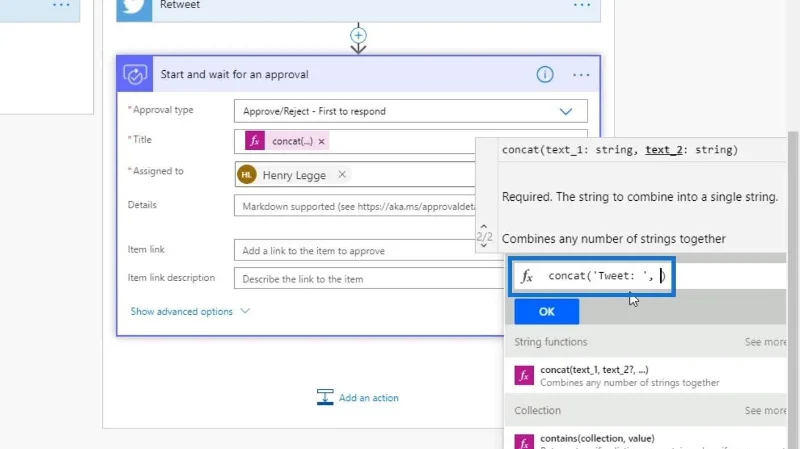The height and width of the screenshot is (449, 800).
Task: Click the Retweet action title
Action: pyautogui.click(x=180, y=5)
